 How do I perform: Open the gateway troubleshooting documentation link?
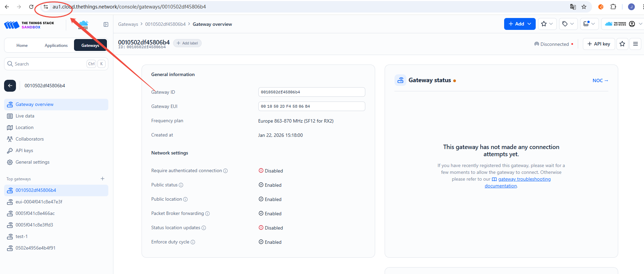click(x=524, y=179)
